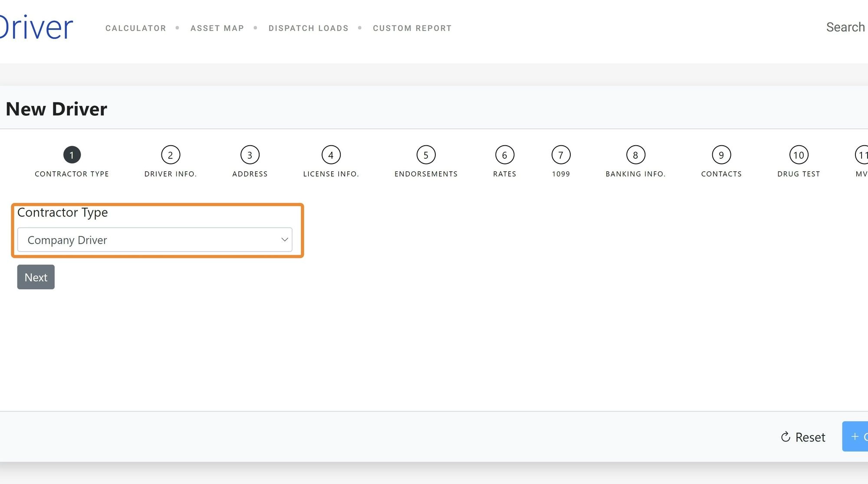This screenshot has height=484, width=868.
Task: Click the LICENSE INFO. step label
Action: (331, 174)
